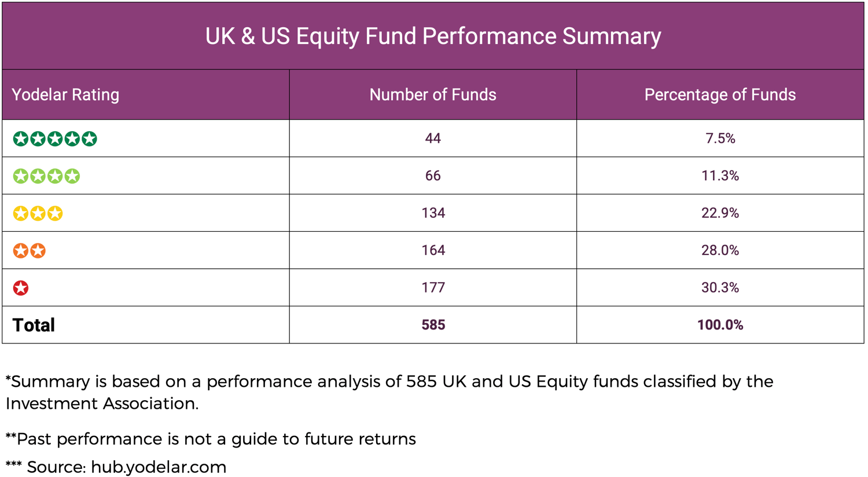Select the 177 funds cell

pos(433,287)
